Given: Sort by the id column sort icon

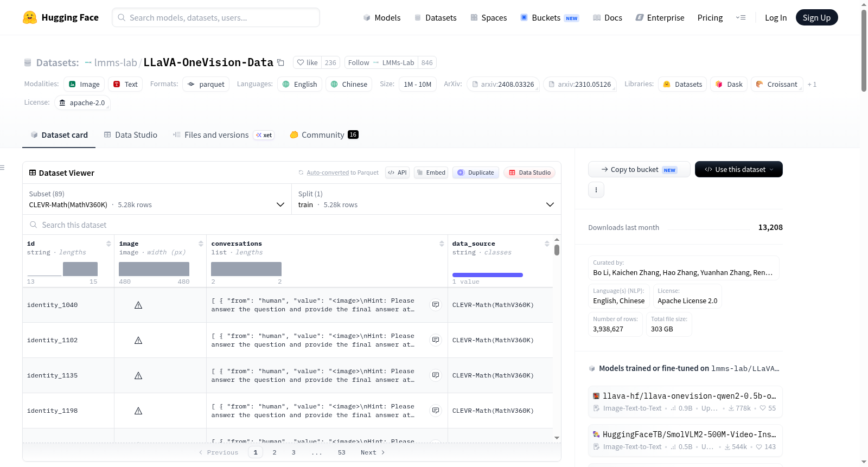Looking at the screenshot, I should (x=108, y=244).
